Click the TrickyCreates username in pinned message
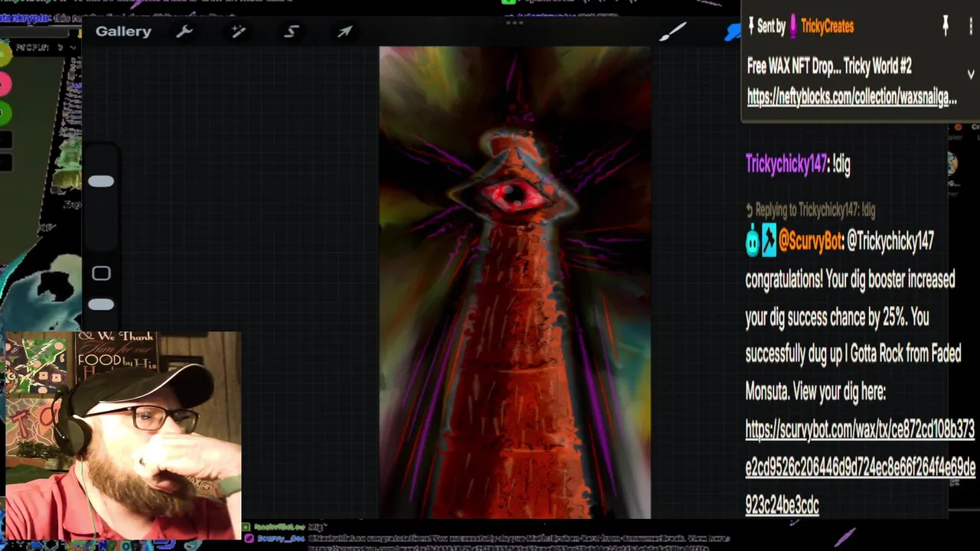The image size is (980, 551). 827,27
